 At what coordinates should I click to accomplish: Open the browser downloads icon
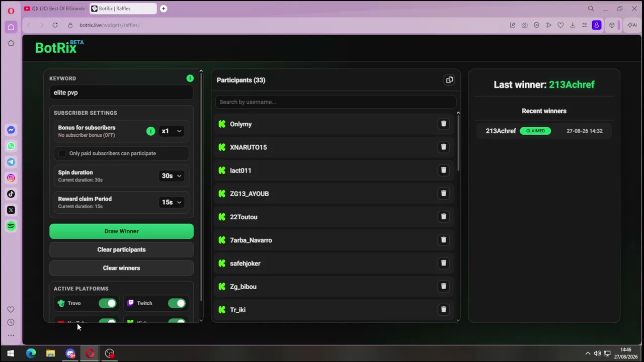click(x=573, y=25)
